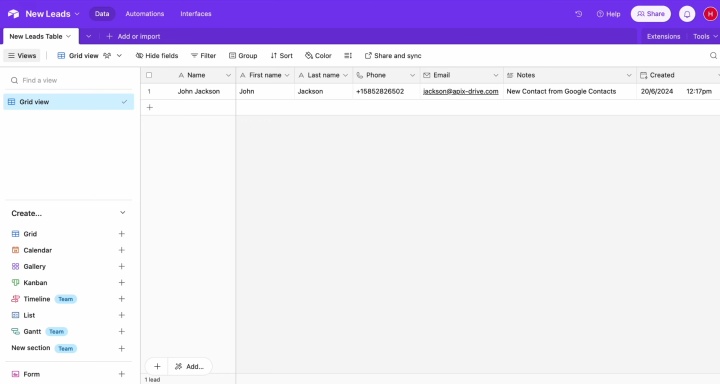This screenshot has width=720, height=384.
Task: Add a List view with plus
Action: pyautogui.click(x=122, y=315)
